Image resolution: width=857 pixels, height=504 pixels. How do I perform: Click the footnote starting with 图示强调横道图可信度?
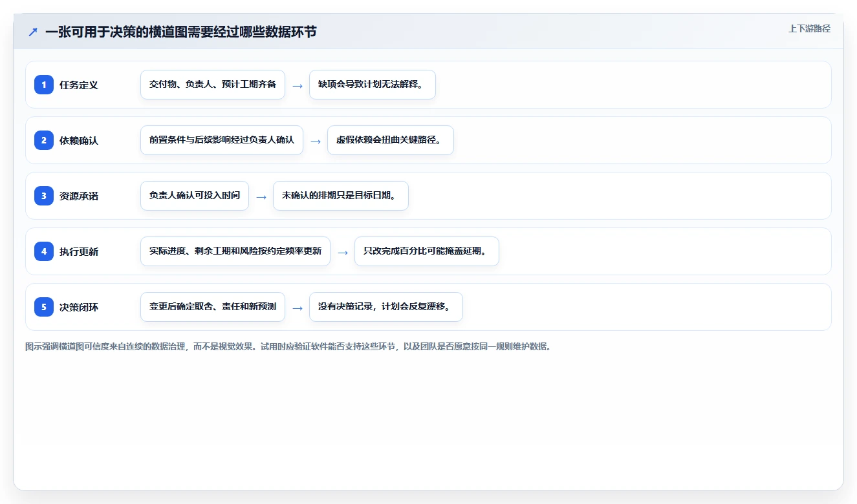[x=288, y=346]
